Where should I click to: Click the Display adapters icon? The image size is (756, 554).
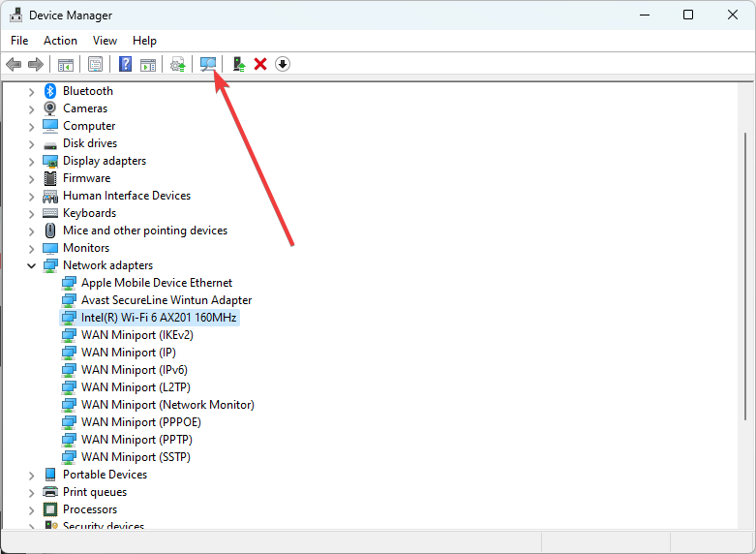click(50, 161)
